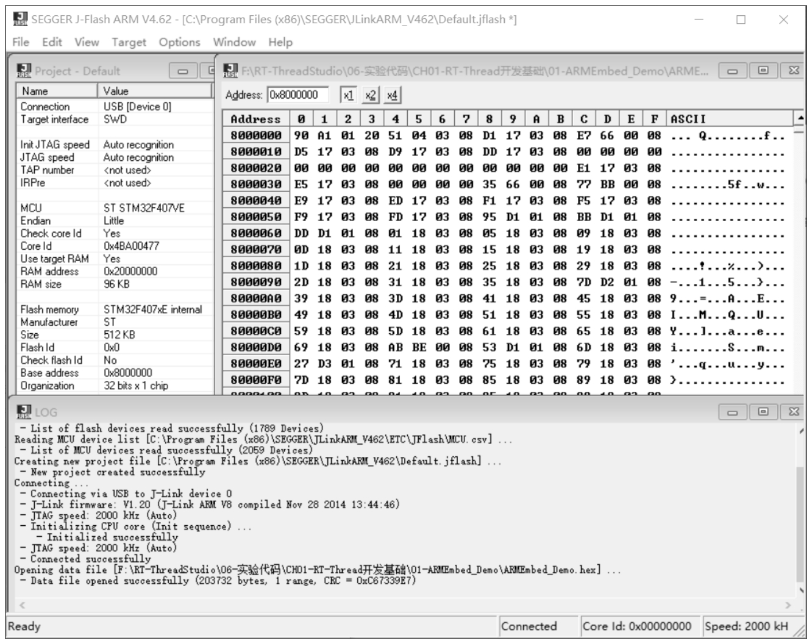
Task: Minimize the hex data file window
Action: click(x=732, y=71)
